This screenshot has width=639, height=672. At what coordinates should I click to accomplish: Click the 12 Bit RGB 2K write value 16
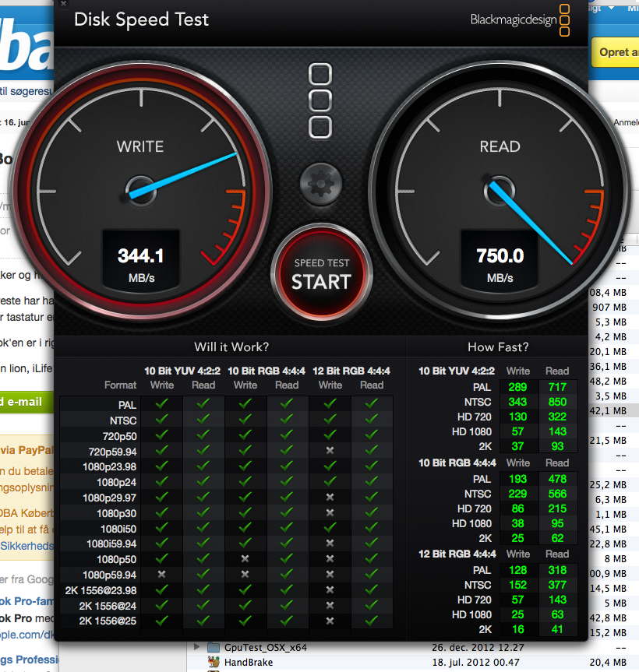coord(518,630)
